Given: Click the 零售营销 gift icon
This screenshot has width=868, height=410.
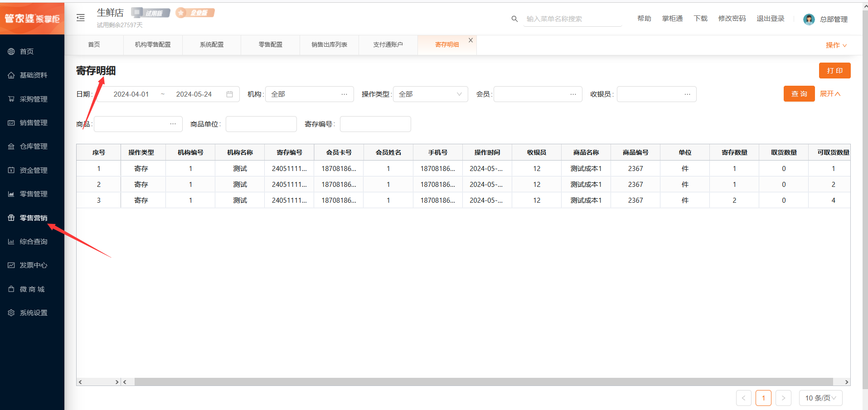Looking at the screenshot, I should coord(11,218).
